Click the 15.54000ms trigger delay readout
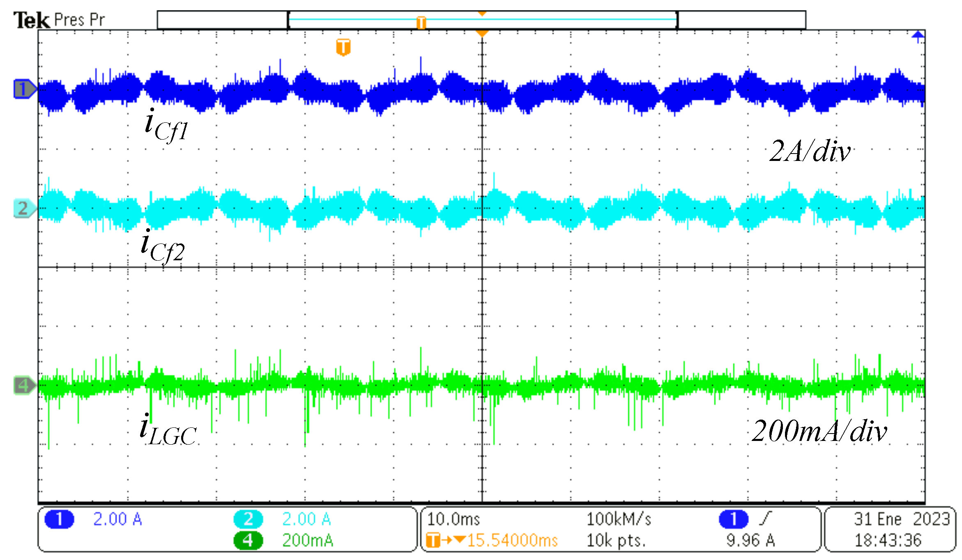This screenshot has width=962, height=560. point(512,540)
